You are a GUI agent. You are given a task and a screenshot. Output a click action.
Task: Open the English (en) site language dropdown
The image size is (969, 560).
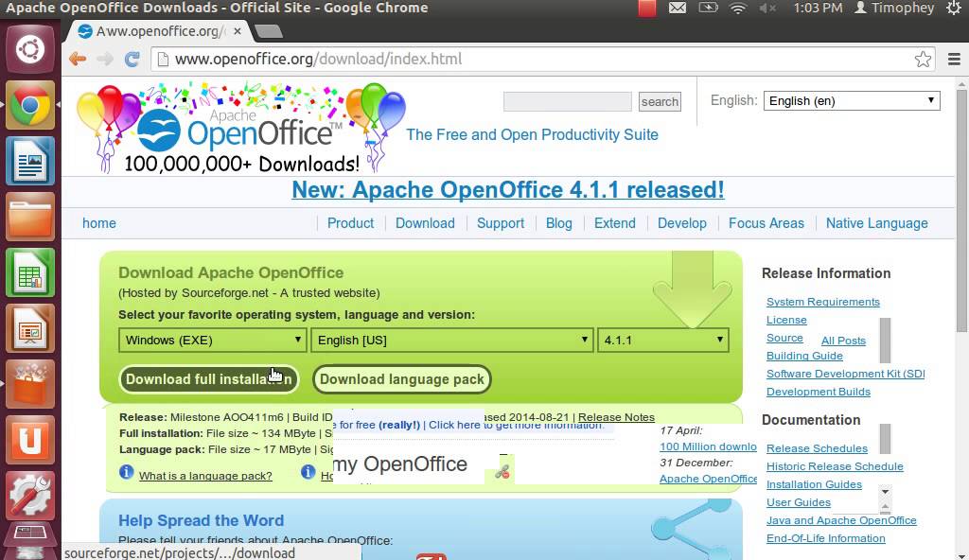(852, 101)
